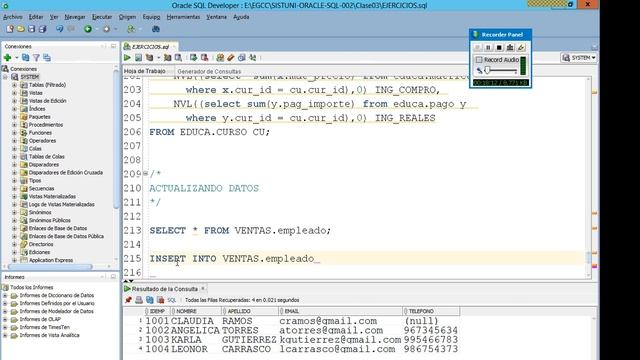Click the Pause button in Recorder Panel

click(488, 48)
